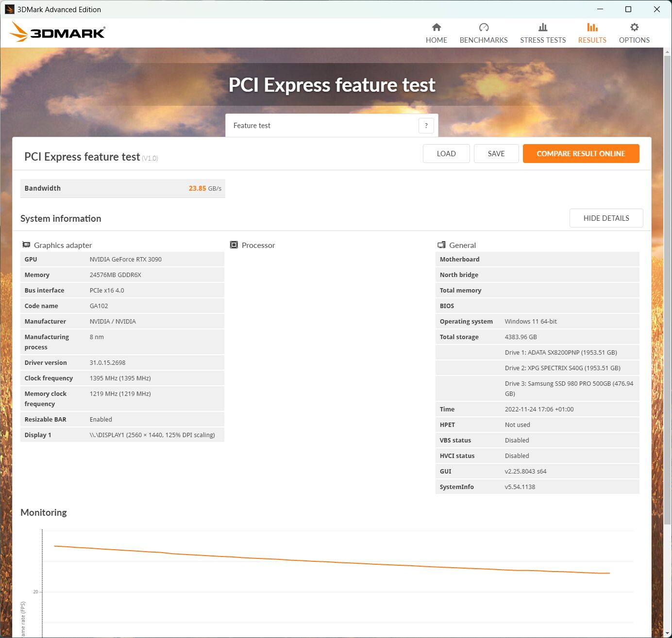Viewport: 672px width, 638px height.
Task: Click the vertical scrollbar thumb
Action: (x=668, y=290)
